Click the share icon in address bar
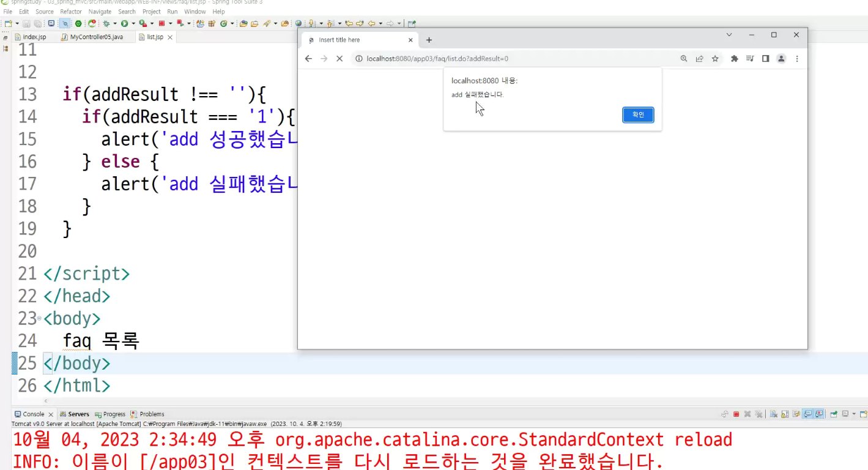Image resolution: width=868 pixels, height=470 pixels. [699, 59]
